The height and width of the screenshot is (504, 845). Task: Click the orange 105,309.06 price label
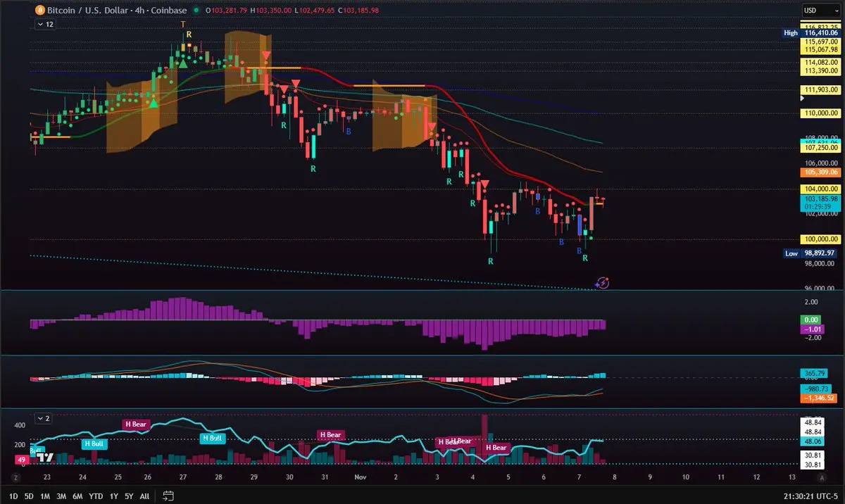pyautogui.click(x=822, y=172)
